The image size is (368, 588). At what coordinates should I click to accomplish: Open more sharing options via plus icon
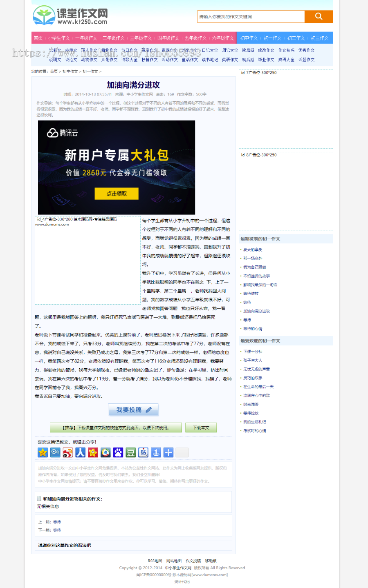(168, 452)
